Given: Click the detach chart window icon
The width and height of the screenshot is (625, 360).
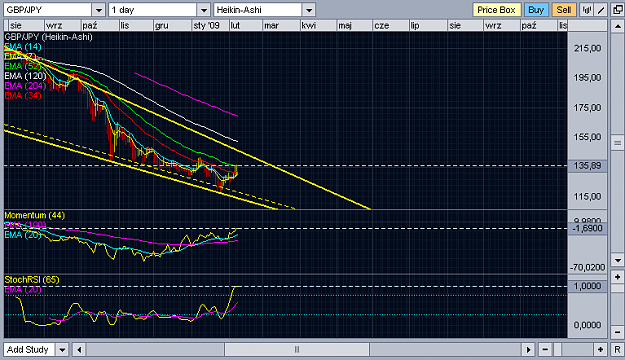Looking at the screenshot, I should [617, 10].
